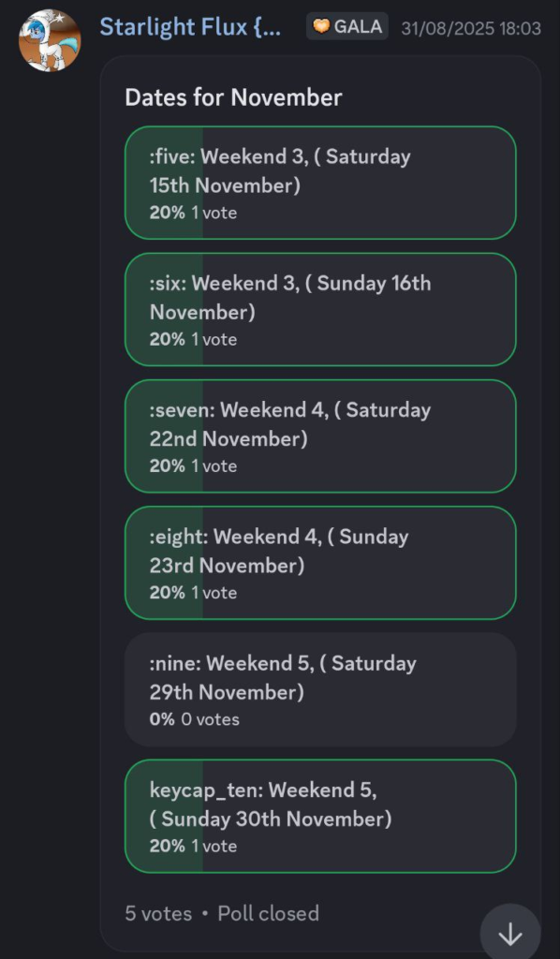
Task: Click the jump-to-bottom arrow button
Action: (x=510, y=934)
